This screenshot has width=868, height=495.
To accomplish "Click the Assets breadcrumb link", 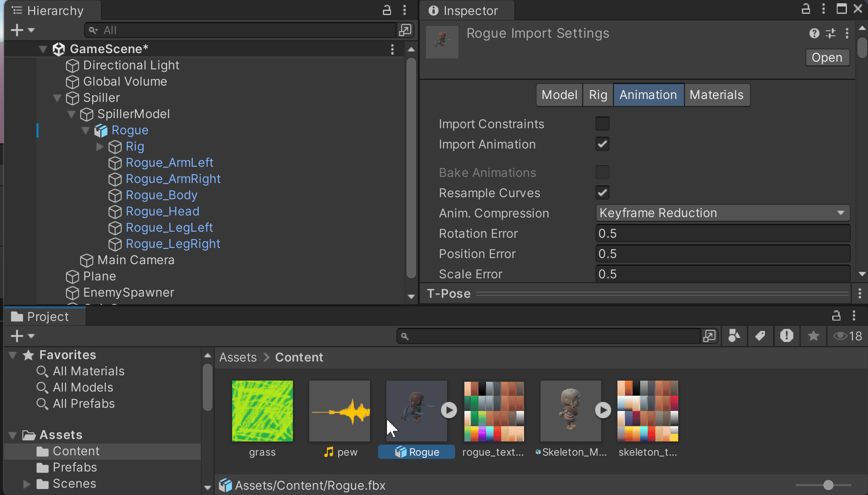I will pos(238,357).
